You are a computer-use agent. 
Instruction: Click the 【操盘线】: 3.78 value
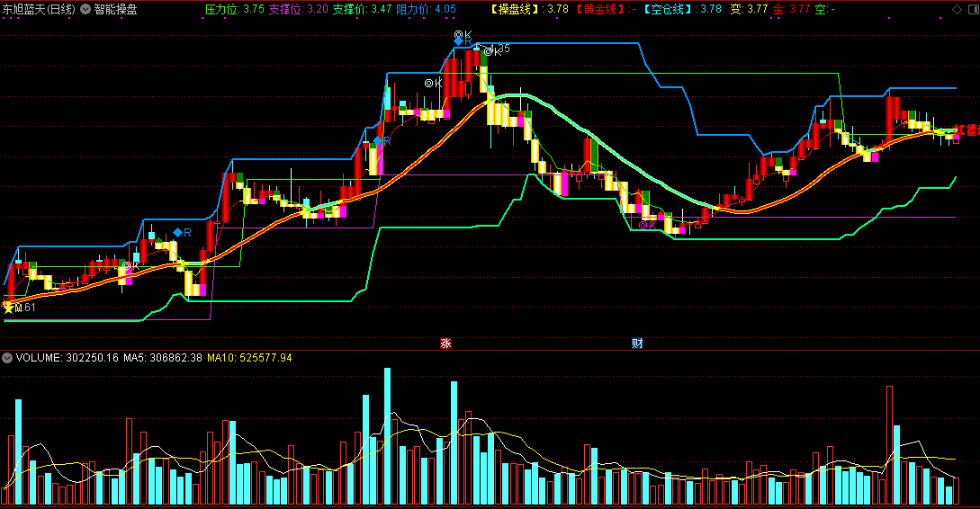pos(529,9)
